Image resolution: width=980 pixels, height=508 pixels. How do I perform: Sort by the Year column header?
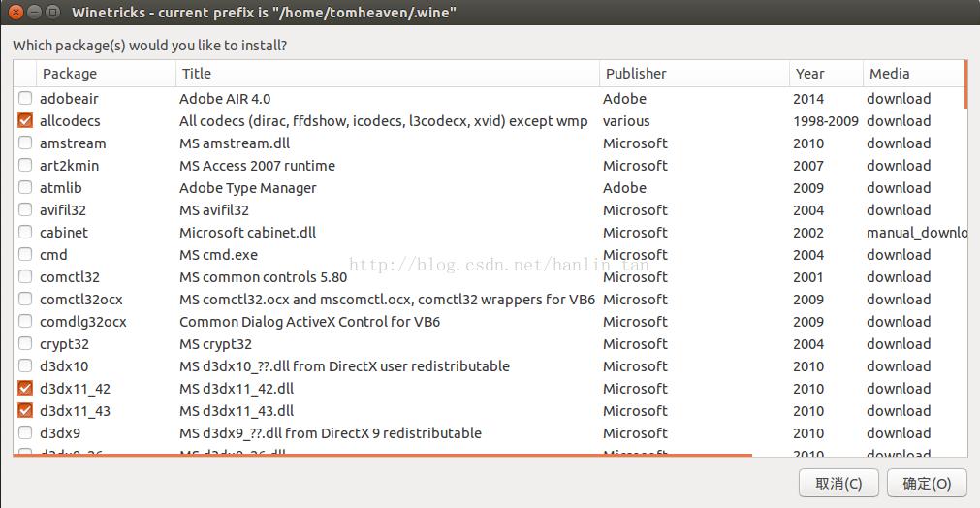(x=826, y=74)
